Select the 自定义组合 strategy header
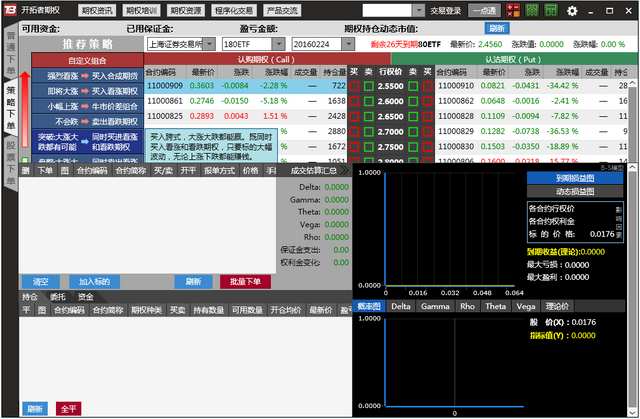 pyautogui.click(x=88, y=60)
